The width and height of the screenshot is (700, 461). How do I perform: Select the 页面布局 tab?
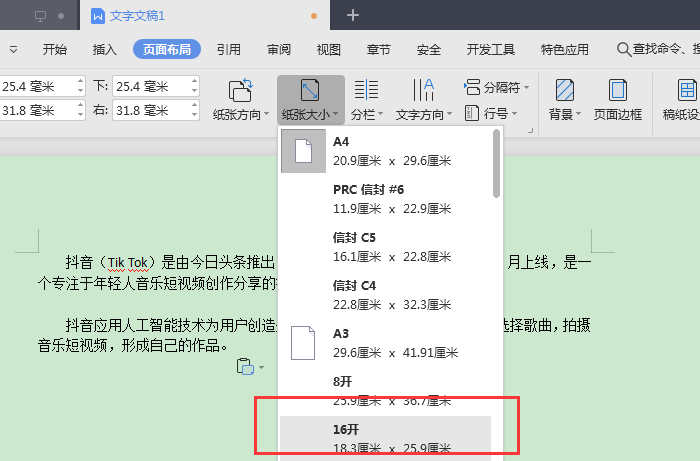[x=167, y=49]
